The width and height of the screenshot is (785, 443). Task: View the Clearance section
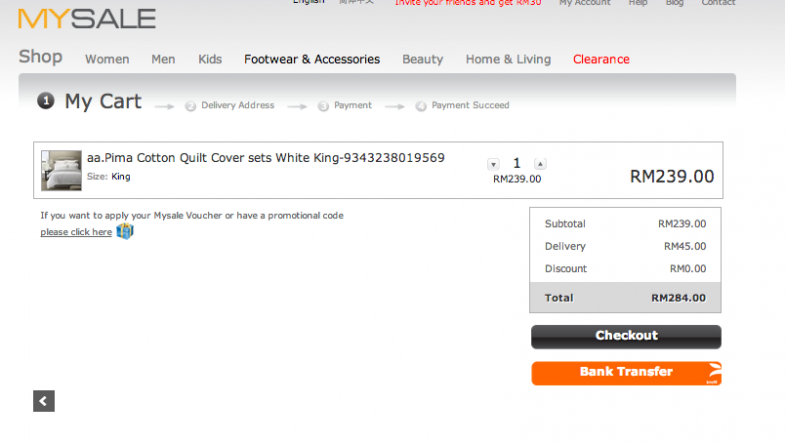tap(601, 59)
